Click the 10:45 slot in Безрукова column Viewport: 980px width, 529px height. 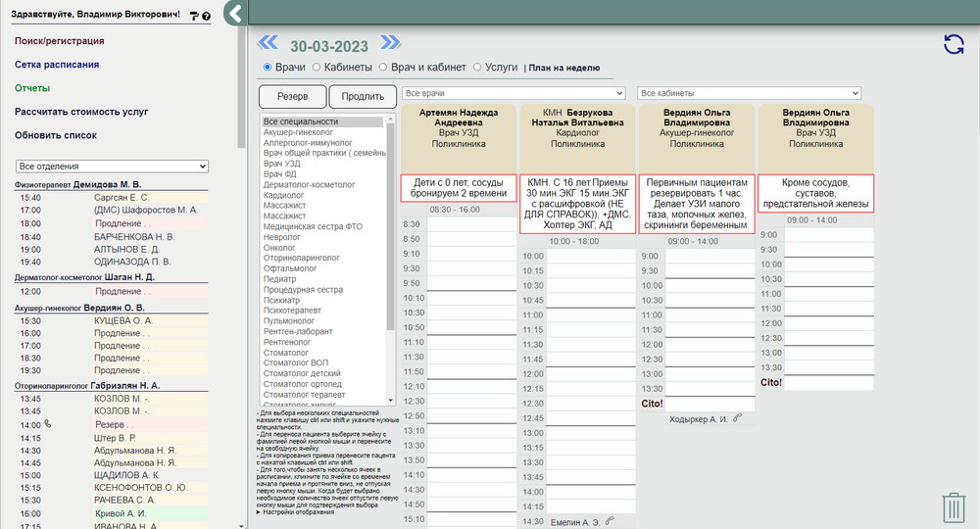[591, 301]
